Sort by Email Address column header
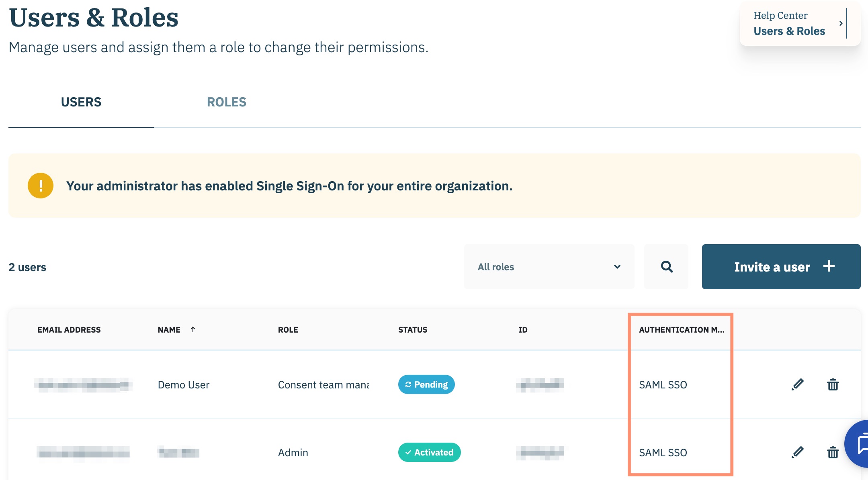This screenshot has width=868, height=480. 69,330
